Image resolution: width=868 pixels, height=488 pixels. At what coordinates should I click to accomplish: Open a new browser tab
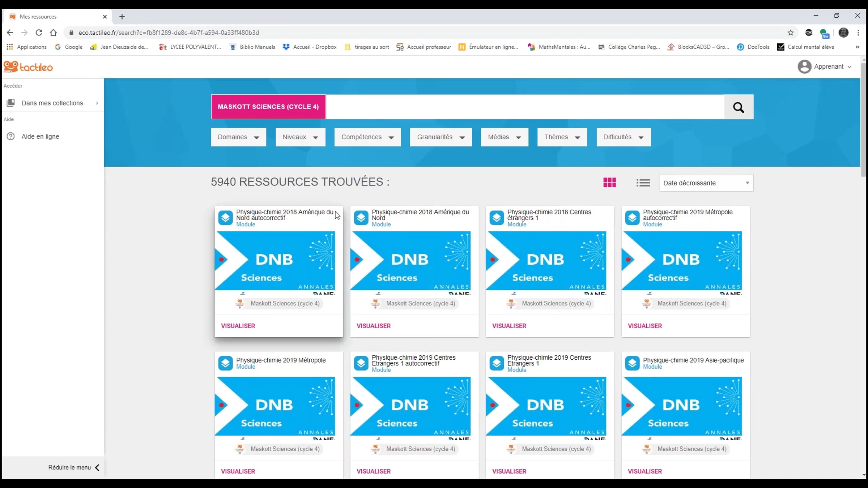pyautogui.click(x=122, y=17)
